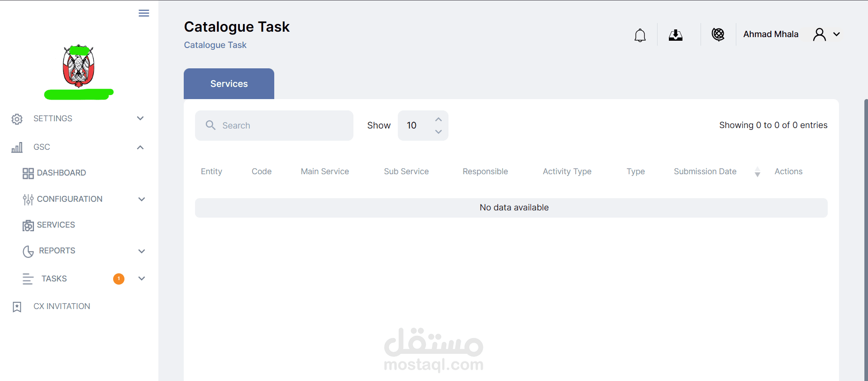
Task: Click into the Search field
Action: [x=274, y=125]
